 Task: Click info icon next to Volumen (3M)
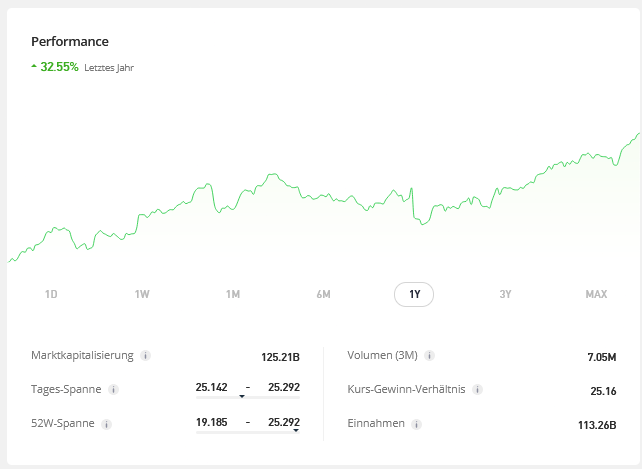430,355
